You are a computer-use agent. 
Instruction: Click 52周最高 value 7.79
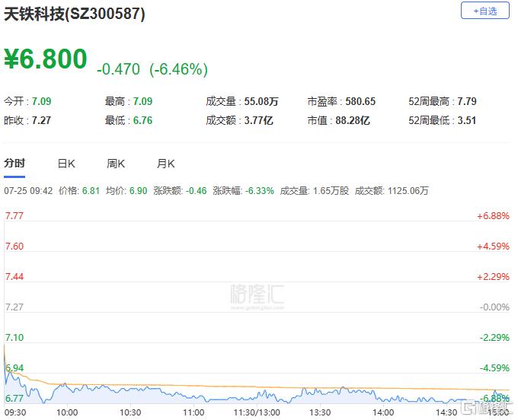coord(467,101)
